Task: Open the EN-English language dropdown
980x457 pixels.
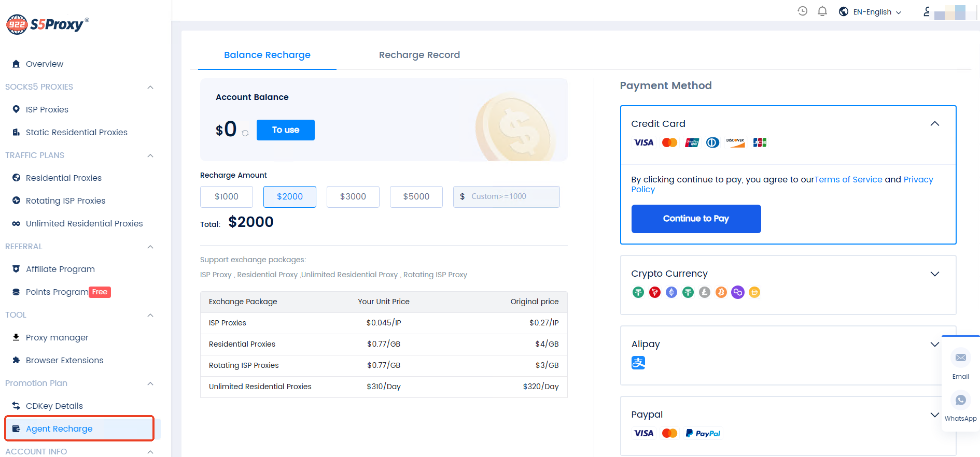Action: [871, 12]
